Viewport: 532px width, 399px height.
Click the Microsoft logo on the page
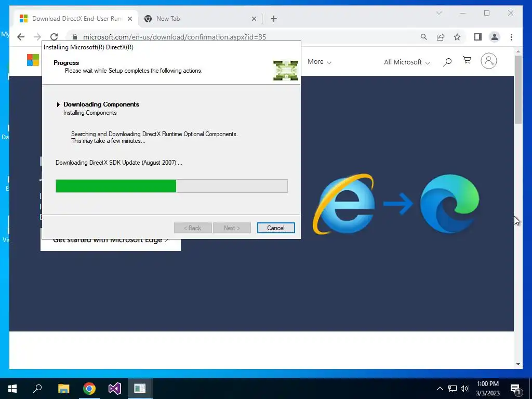[33, 60]
